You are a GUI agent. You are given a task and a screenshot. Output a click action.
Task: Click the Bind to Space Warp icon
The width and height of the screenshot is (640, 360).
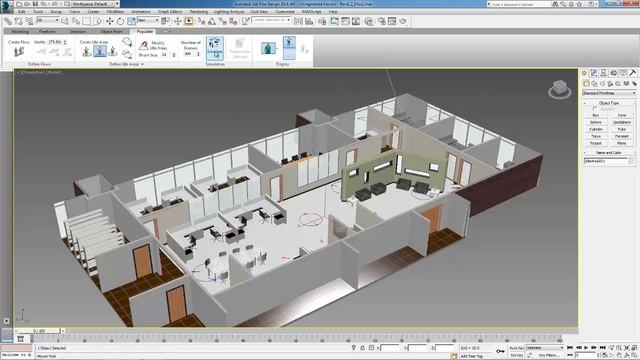click(x=29, y=21)
